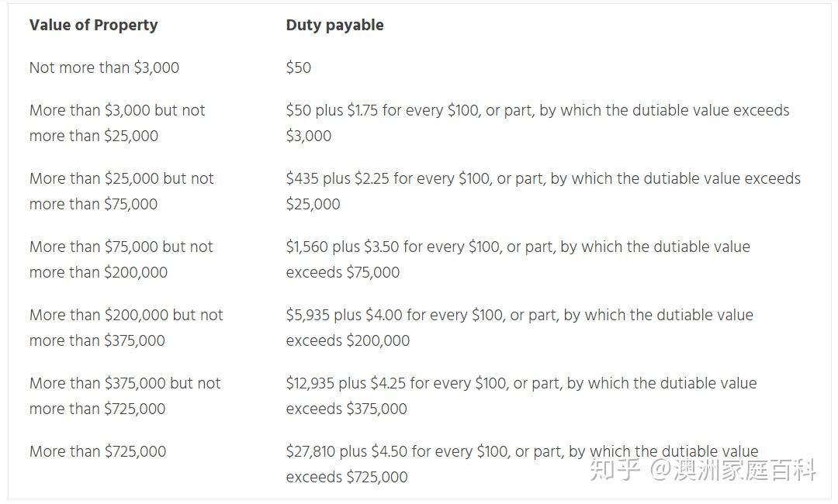
Task: Click the standalone "$50" duty amount
Action: (299, 67)
